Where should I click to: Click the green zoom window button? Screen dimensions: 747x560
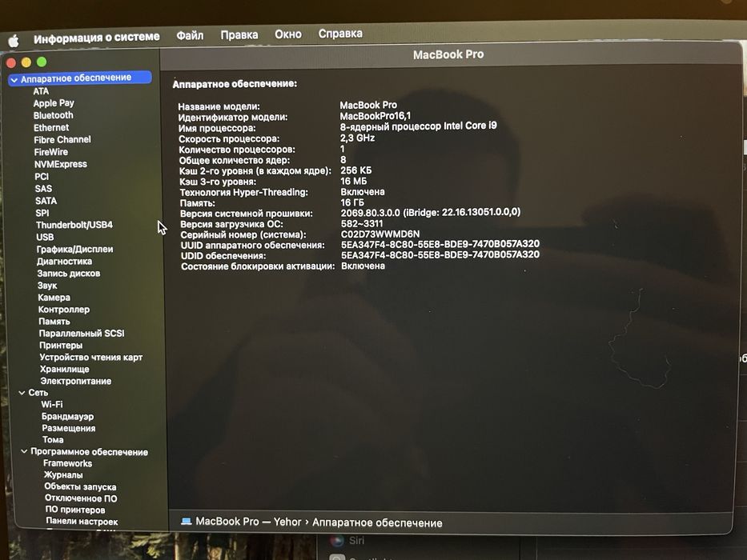coord(42,62)
